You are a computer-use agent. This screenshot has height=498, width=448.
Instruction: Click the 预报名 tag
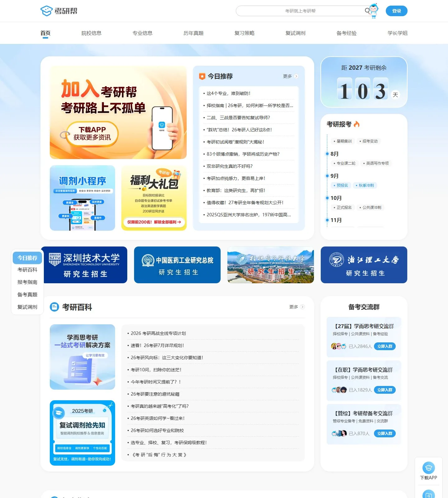pyautogui.click(x=341, y=185)
